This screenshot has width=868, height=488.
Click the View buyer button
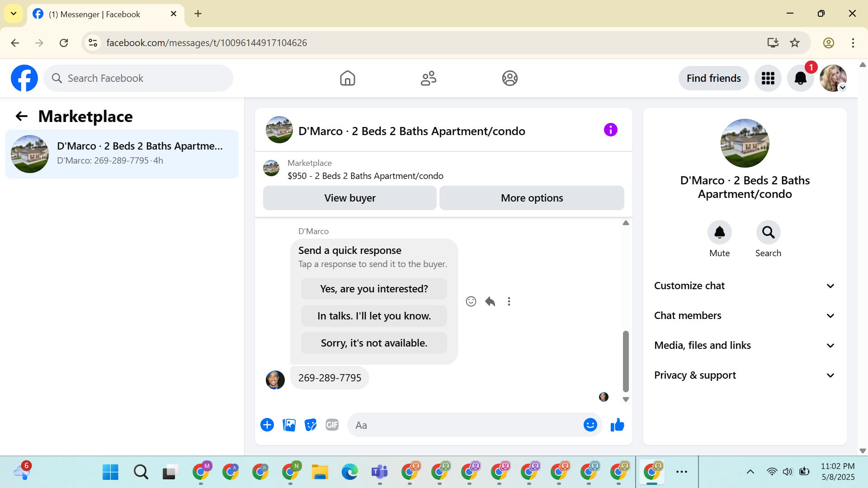[350, 198]
